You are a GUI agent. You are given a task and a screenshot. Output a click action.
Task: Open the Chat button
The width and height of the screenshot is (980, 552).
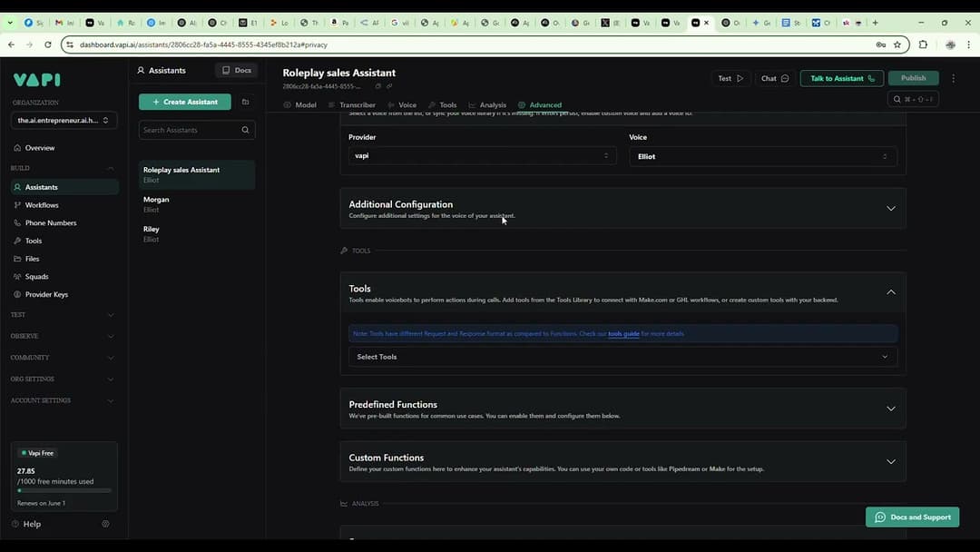(775, 79)
